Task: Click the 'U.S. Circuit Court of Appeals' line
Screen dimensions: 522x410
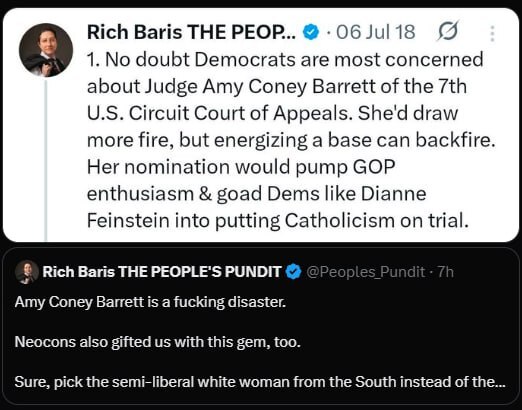Action: point(272,113)
